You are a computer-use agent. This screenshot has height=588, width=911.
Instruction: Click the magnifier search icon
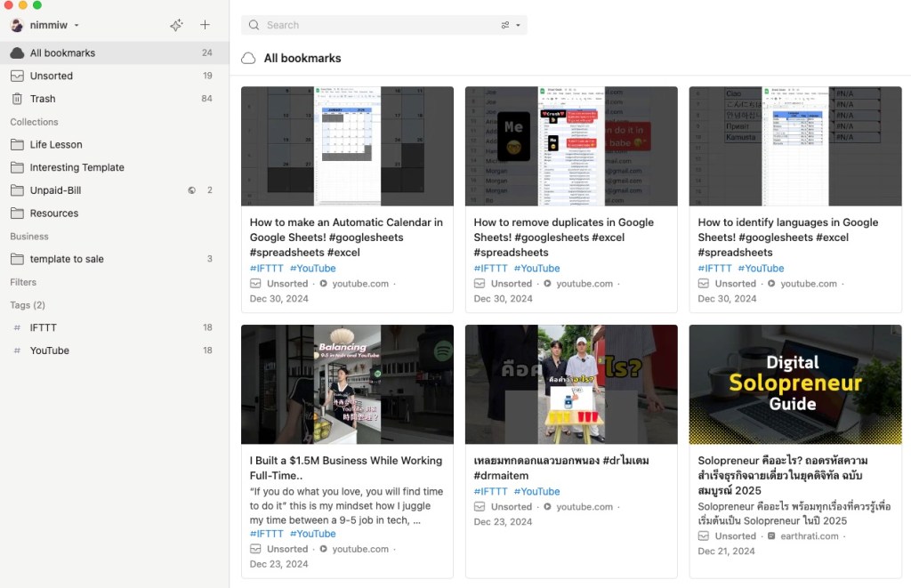tap(254, 25)
